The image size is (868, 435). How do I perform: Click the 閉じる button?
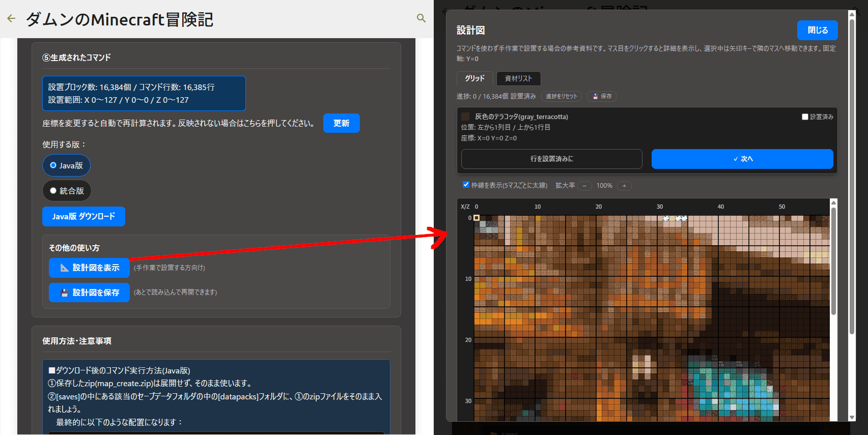tap(817, 30)
